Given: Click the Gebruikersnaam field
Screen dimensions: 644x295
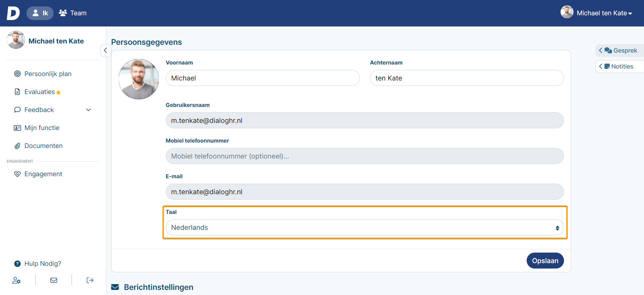Looking at the screenshot, I should (365, 121).
